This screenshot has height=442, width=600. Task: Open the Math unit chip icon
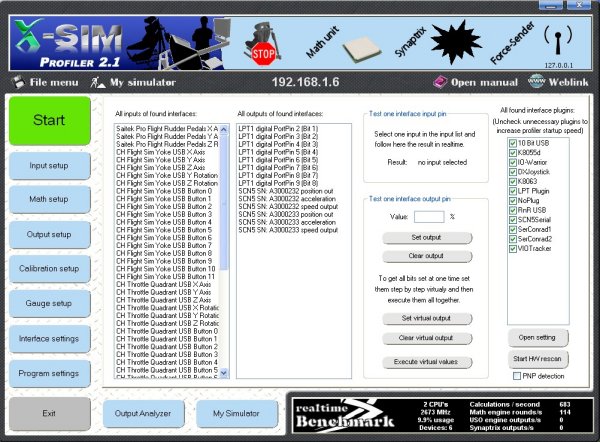coord(362,50)
